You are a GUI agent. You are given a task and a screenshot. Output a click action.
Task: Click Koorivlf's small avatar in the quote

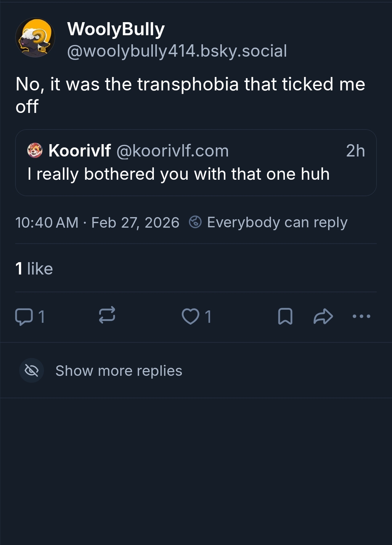pyautogui.click(x=35, y=151)
